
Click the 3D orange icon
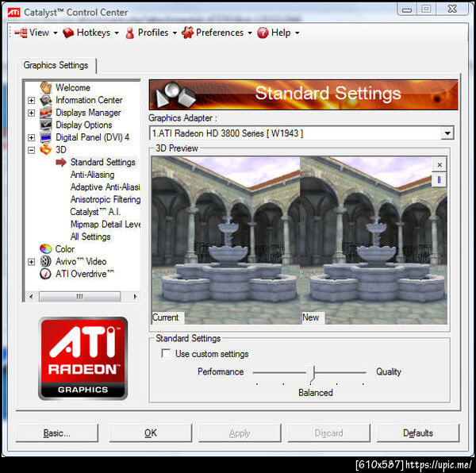(x=46, y=149)
